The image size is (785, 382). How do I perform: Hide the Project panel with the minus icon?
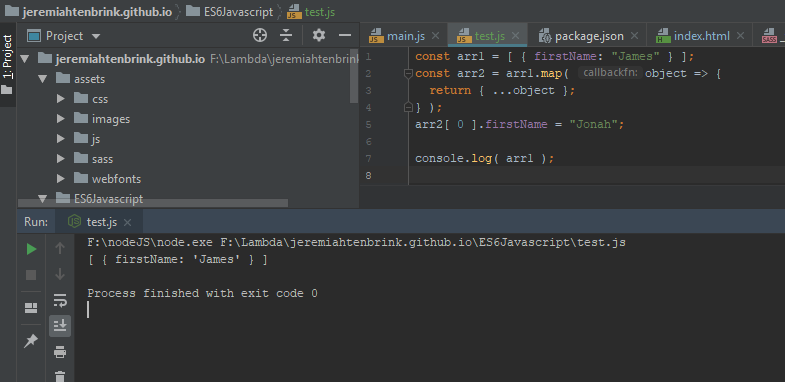344,35
